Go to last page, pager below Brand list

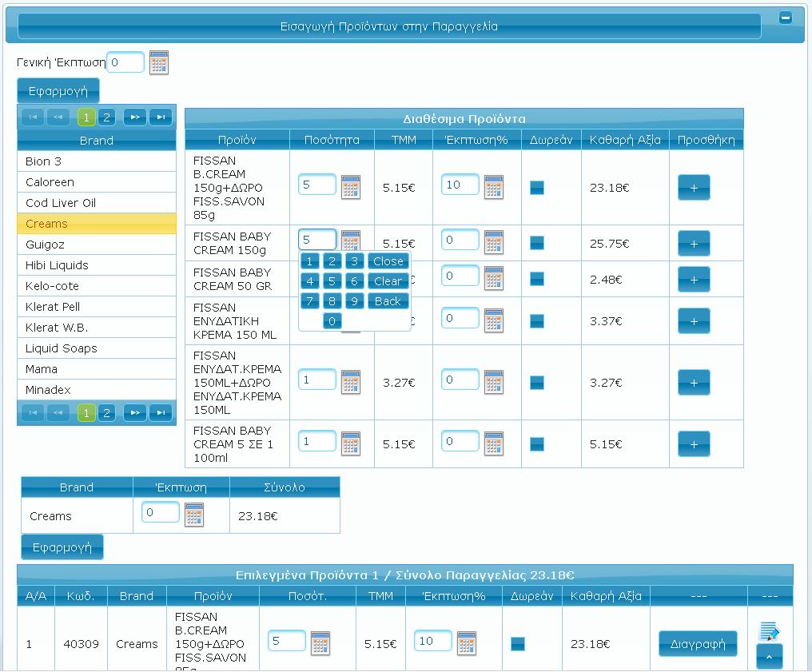pos(161,413)
